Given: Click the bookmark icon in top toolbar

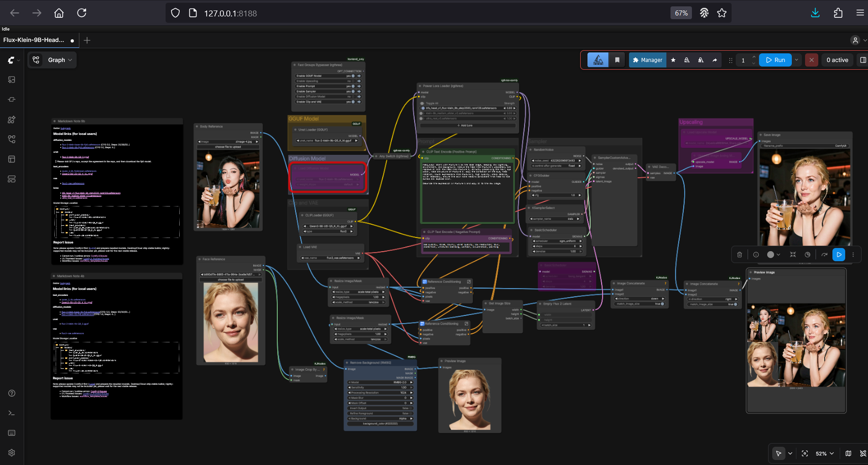Looking at the screenshot, I should point(617,60).
